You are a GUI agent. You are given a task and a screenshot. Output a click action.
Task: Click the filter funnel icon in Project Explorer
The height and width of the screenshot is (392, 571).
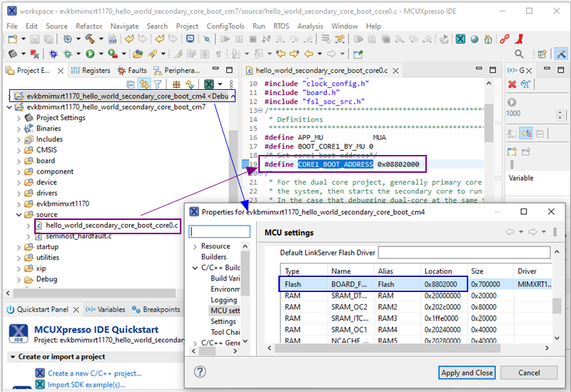pos(157,84)
